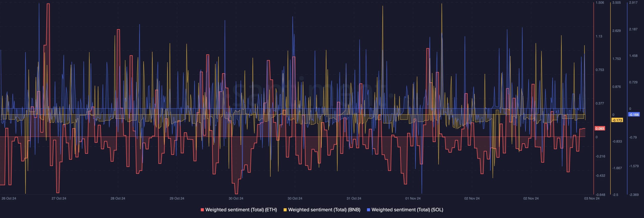Click the -0.833 axis value
Image resolution: width=644 pixels, height=218 pixels.
617,142
